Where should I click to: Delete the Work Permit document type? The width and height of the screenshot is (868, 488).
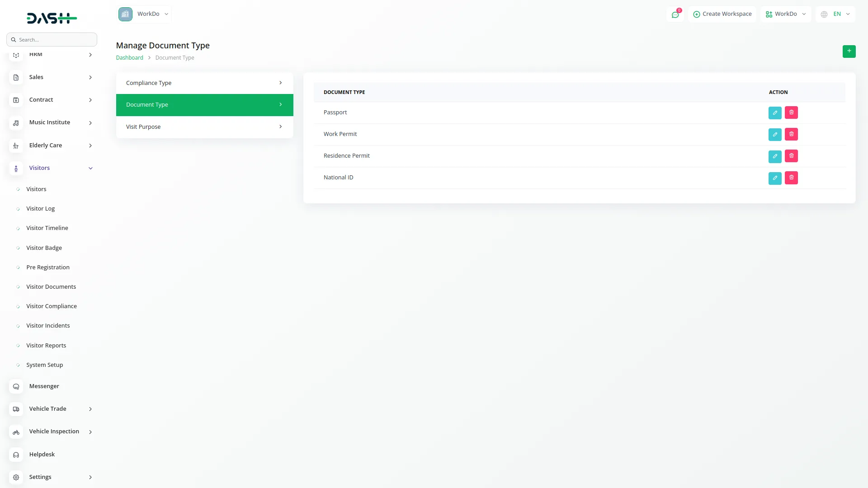[x=791, y=134]
